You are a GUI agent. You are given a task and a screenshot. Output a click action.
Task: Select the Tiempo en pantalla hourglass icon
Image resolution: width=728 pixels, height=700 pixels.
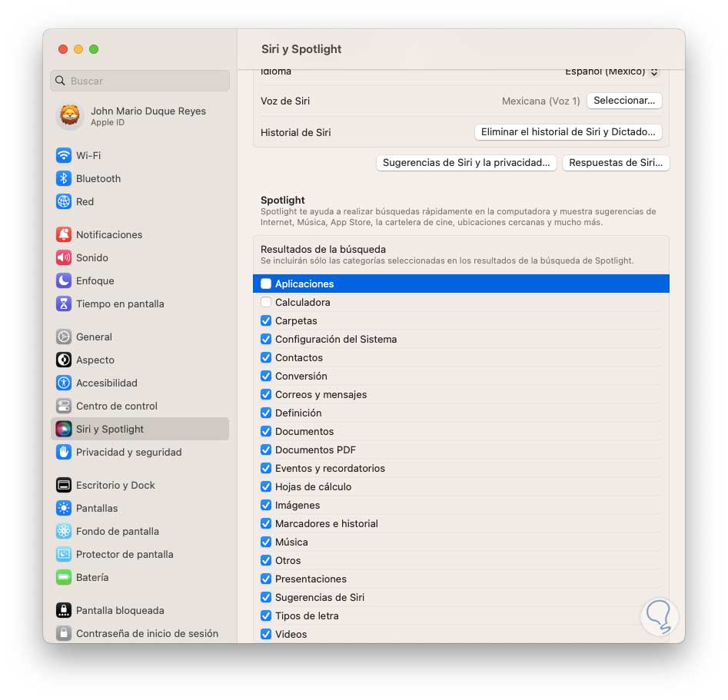point(64,304)
